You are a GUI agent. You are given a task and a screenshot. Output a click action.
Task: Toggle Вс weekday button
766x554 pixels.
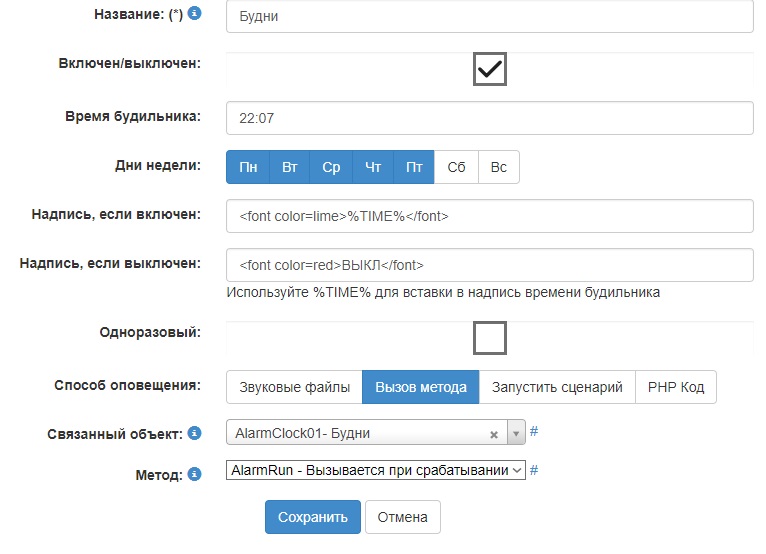point(498,167)
